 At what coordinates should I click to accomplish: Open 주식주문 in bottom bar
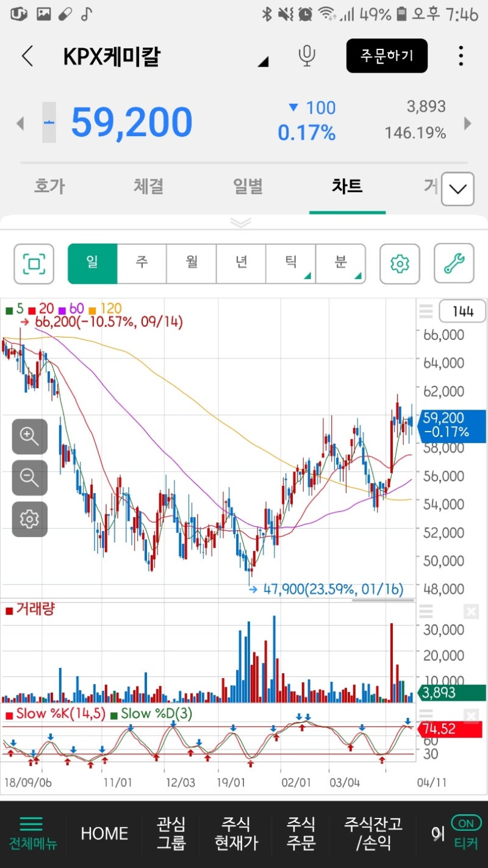click(x=301, y=833)
